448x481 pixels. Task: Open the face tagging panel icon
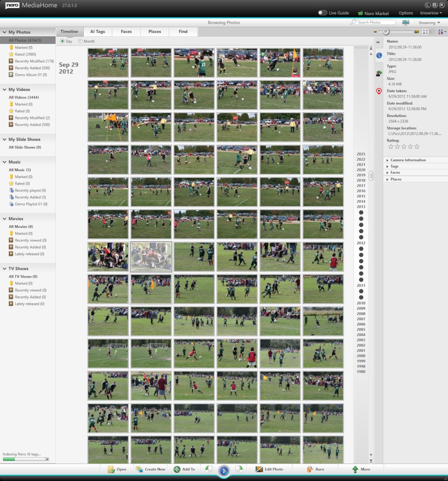coord(379,73)
